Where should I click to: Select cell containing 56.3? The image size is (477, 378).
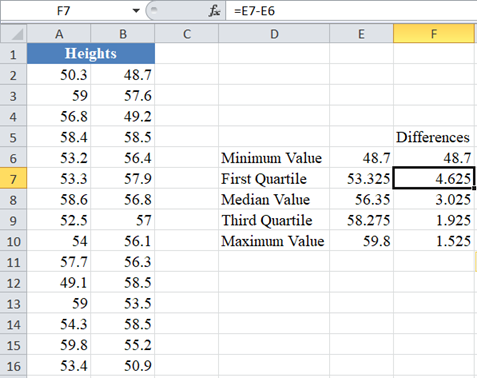(123, 262)
